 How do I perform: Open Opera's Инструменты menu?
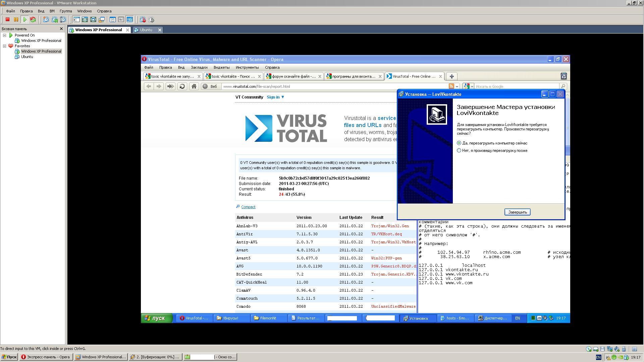(x=247, y=67)
